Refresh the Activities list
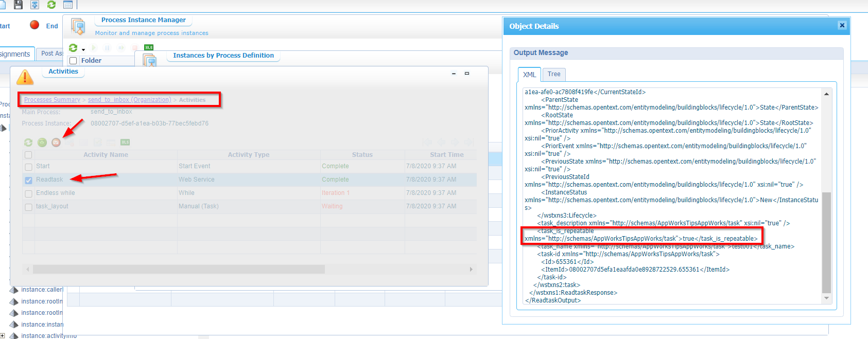 pyautogui.click(x=28, y=142)
